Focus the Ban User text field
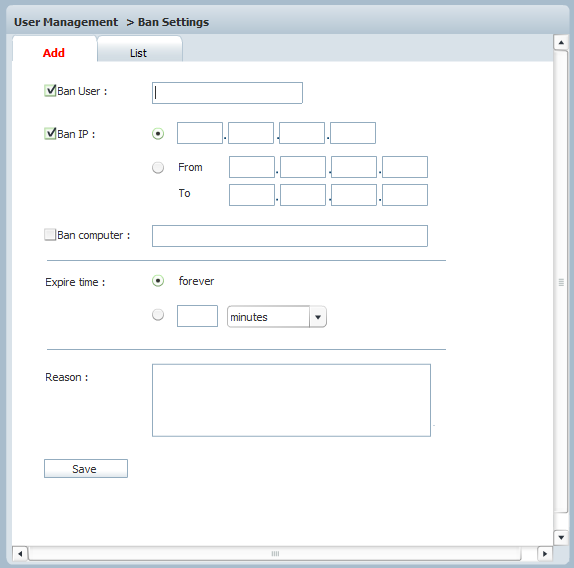Image resolution: width=574 pixels, height=568 pixels. pos(227,93)
